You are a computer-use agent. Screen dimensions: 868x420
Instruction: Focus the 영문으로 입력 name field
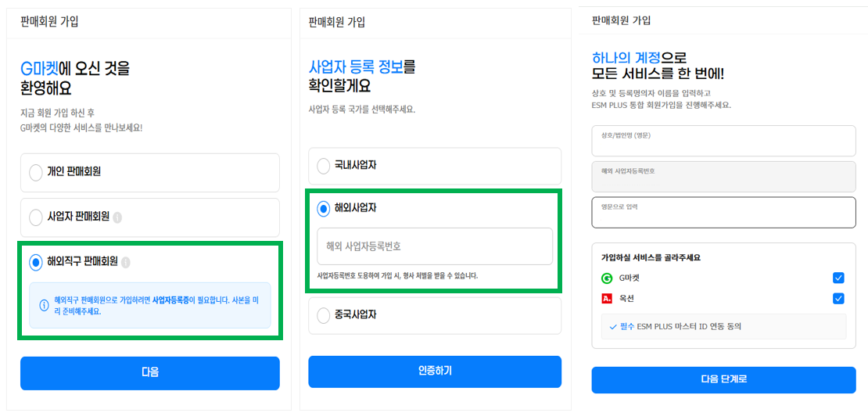[723, 213]
